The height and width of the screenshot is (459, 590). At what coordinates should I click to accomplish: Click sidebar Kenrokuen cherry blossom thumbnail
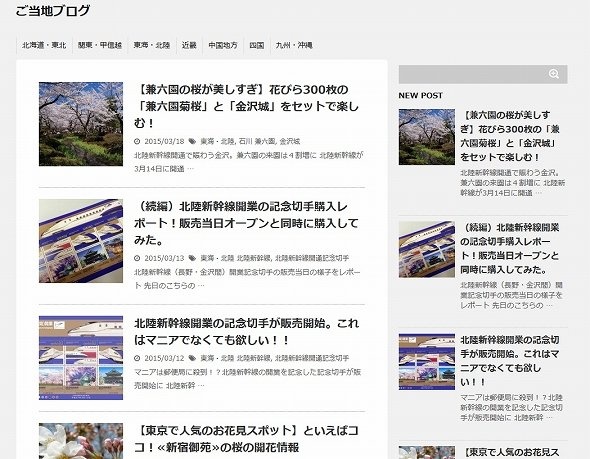click(427, 137)
